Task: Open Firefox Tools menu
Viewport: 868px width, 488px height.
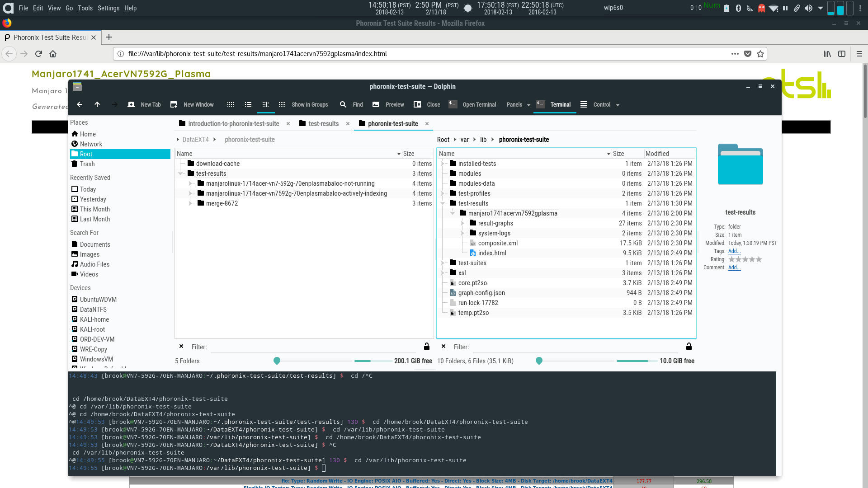Action: (85, 8)
